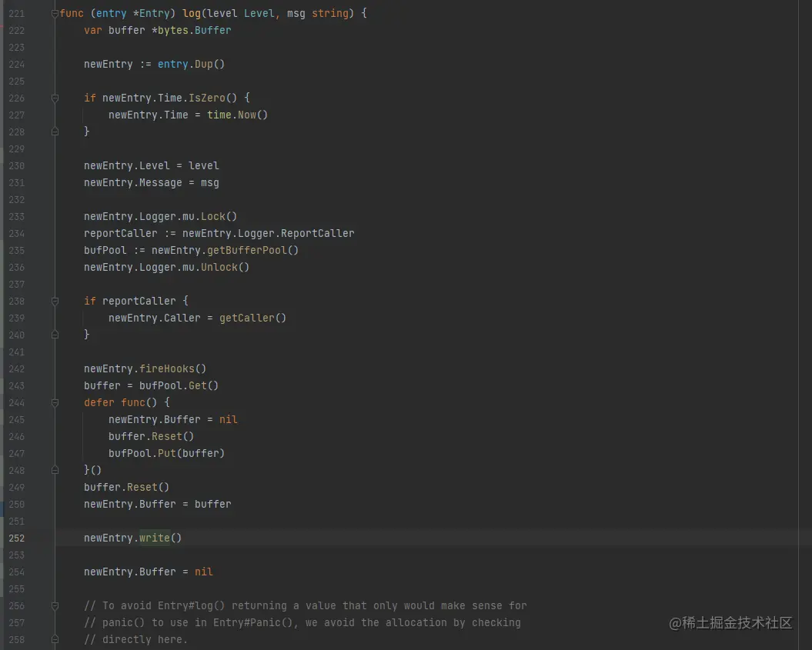This screenshot has height=650, width=812.
Task: Click the '// directly here.' comment
Action: 135,640
